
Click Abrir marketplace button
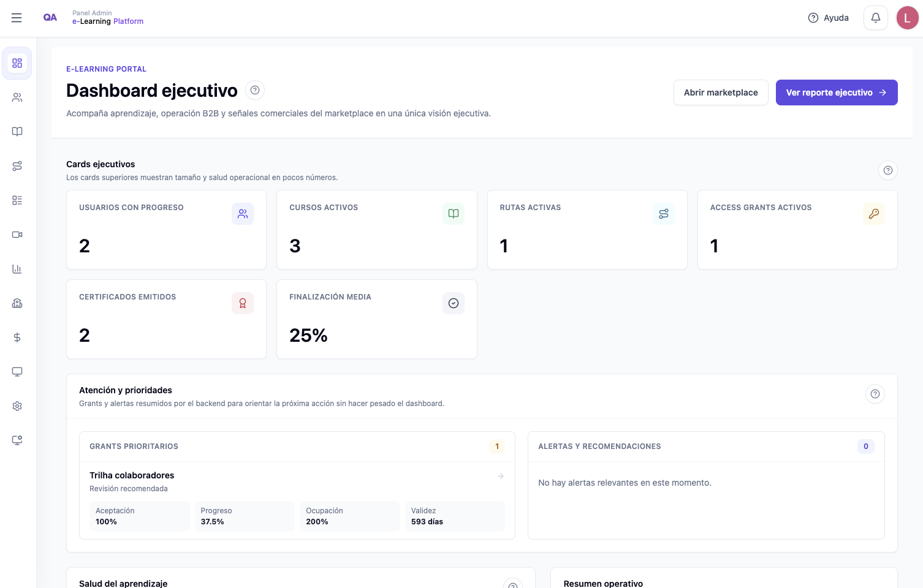point(721,92)
